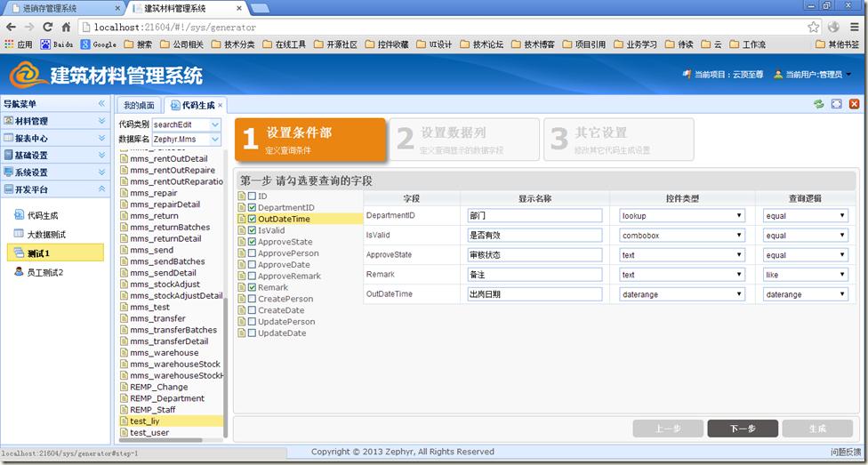Open 大数据测试 in the sidebar

pyautogui.click(x=45, y=235)
